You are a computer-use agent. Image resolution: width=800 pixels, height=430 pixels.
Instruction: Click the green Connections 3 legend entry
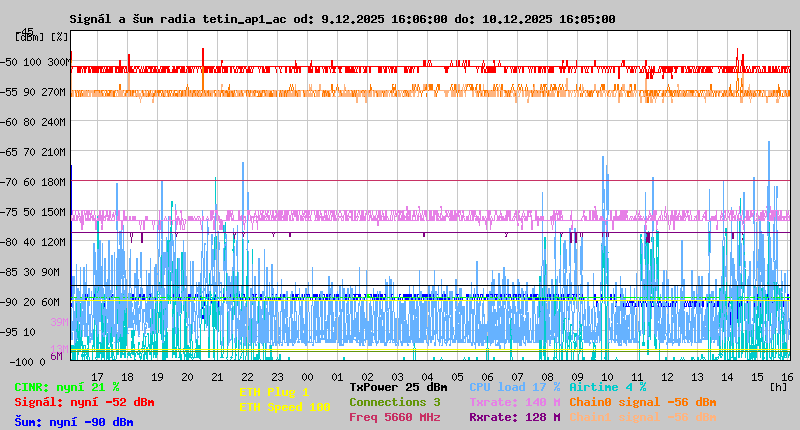click(394, 402)
